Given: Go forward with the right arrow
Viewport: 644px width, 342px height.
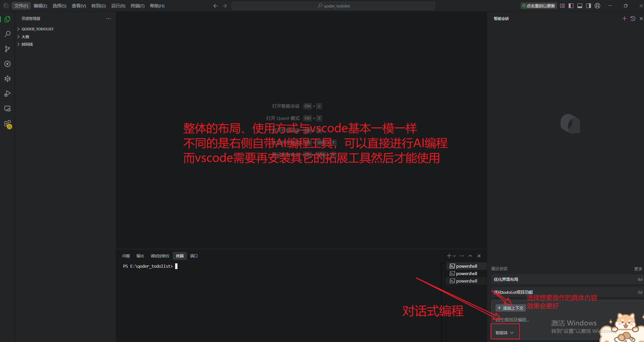Looking at the screenshot, I should pyautogui.click(x=224, y=6).
